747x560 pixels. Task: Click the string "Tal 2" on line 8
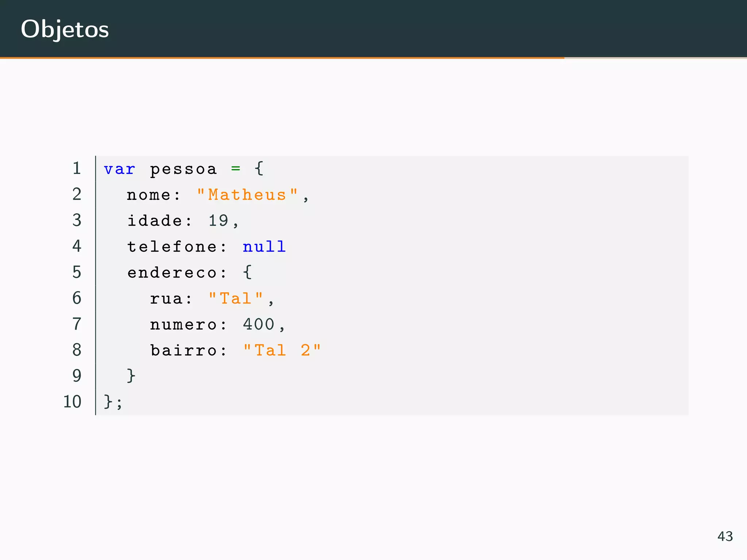tap(282, 350)
